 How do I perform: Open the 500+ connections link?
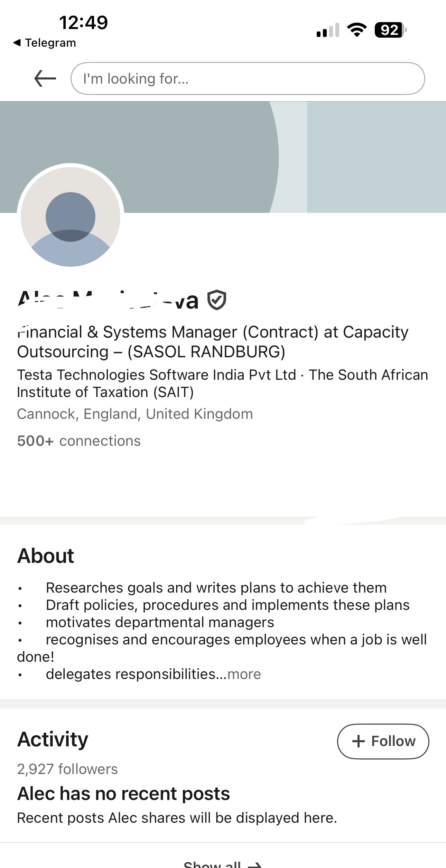pos(79,441)
